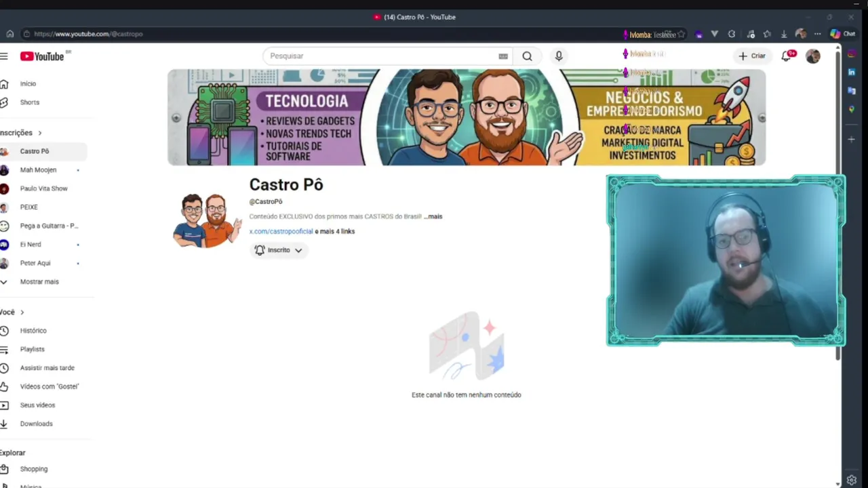Select Paulo Vita Show subscription
Image resolution: width=868 pixels, height=488 pixels.
tap(43, 188)
